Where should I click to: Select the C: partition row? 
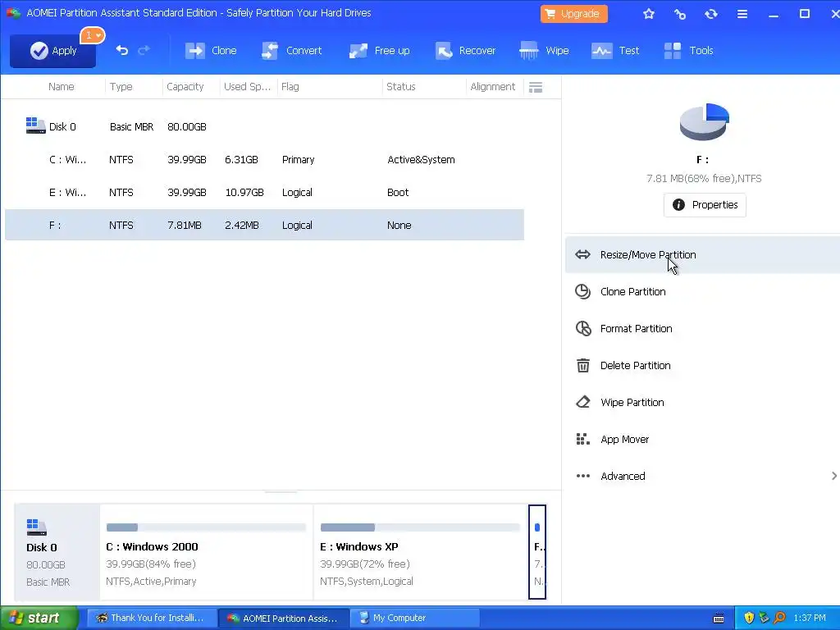pyautogui.click(x=264, y=160)
